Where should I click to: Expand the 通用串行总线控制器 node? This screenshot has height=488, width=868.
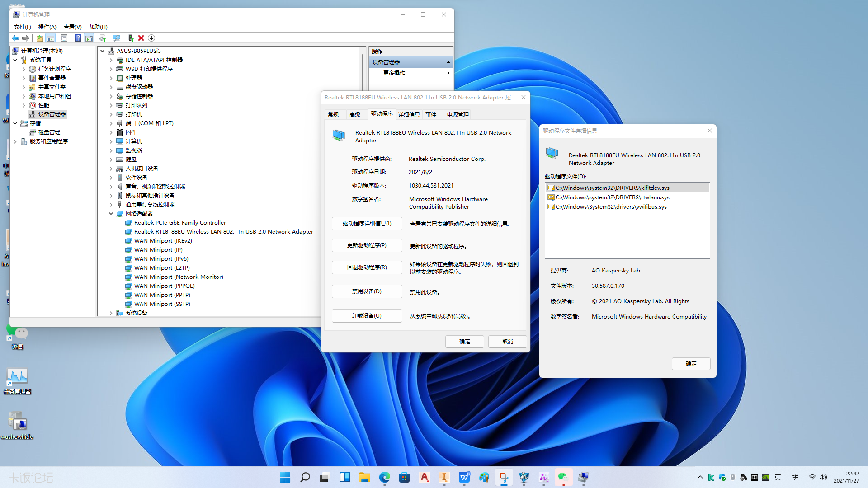[111, 205]
